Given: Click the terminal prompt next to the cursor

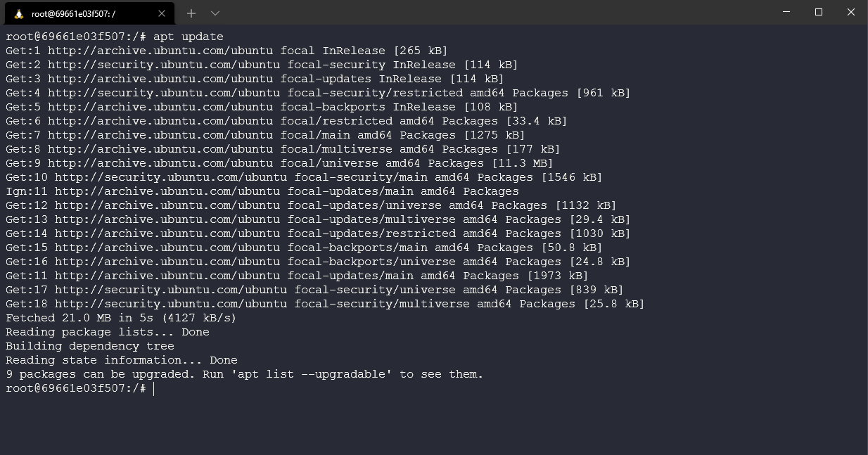Looking at the screenshot, I should point(77,387).
